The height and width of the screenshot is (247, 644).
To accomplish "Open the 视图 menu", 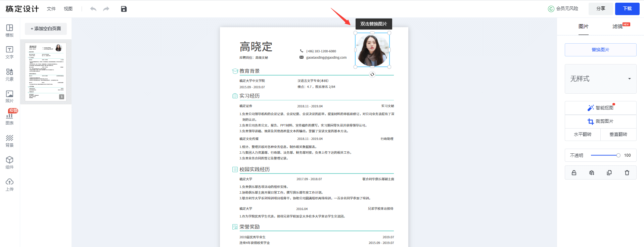I will click(x=68, y=9).
